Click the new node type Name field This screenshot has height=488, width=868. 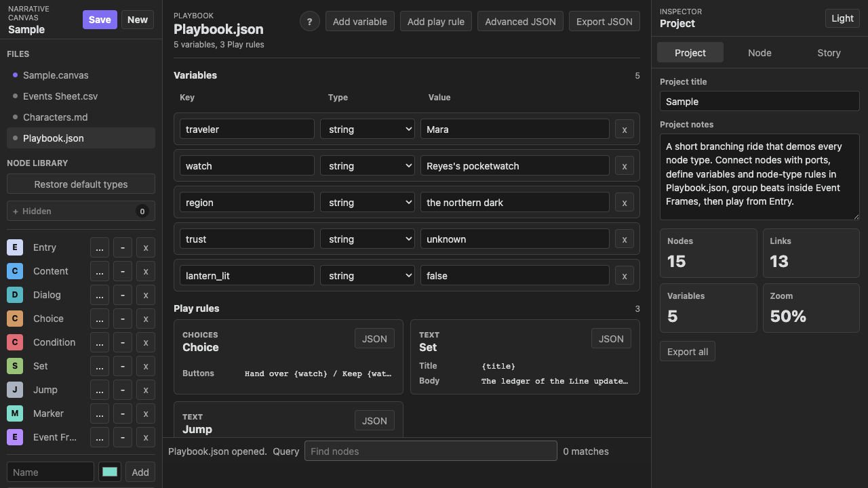click(50, 472)
